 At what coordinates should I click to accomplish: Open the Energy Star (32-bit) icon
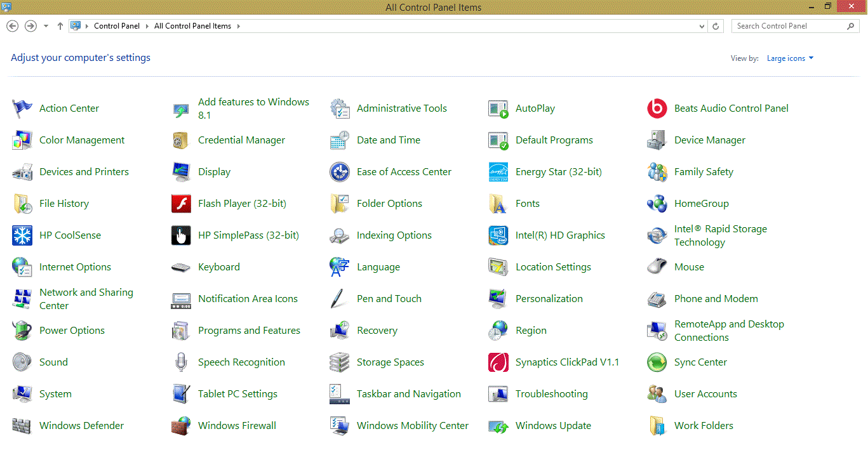point(498,172)
